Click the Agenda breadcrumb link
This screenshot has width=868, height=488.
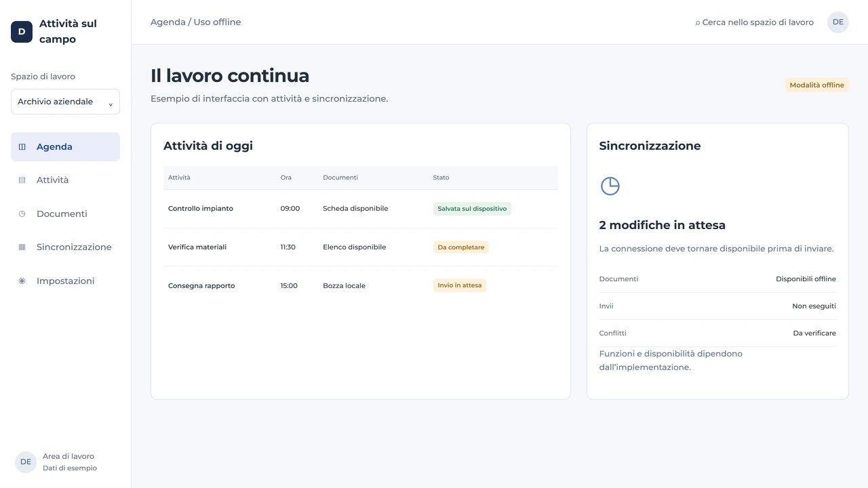point(168,22)
